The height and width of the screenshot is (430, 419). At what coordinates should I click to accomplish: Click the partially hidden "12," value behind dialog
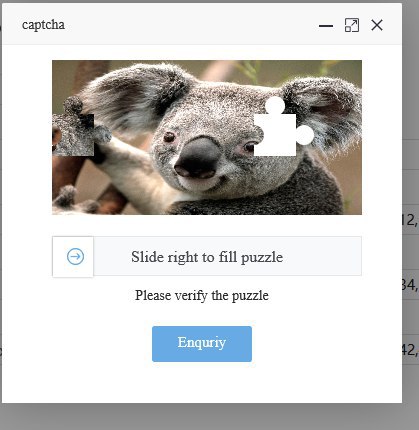tap(410, 220)
